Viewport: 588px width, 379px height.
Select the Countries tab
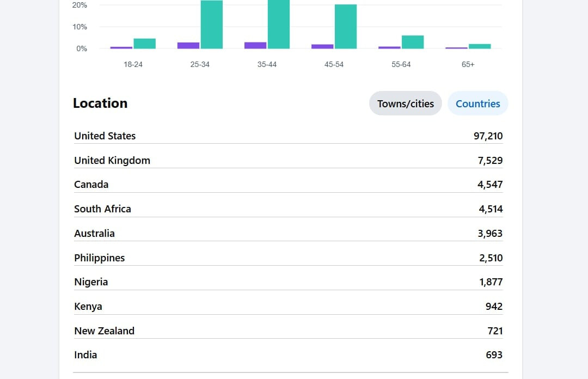click(478, 103)
